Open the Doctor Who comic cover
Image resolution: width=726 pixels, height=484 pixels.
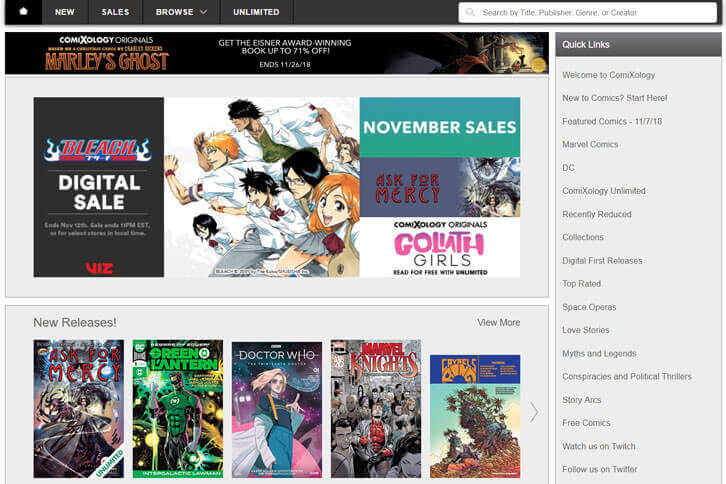(277, 410)
